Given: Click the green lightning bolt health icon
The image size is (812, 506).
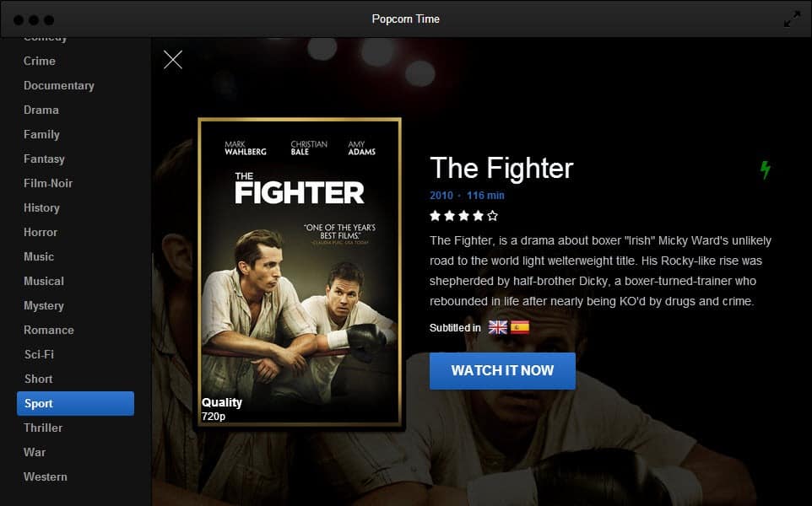Looking at the screenshot, I should (766, 170).
